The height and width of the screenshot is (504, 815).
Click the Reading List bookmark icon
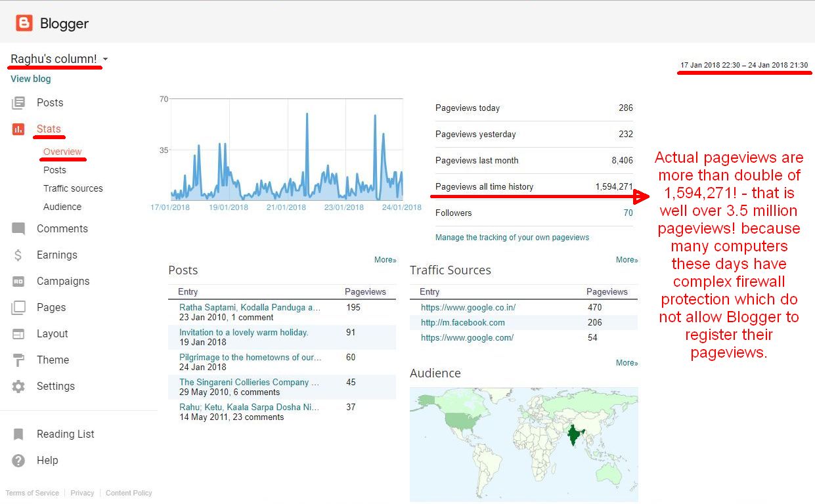(18, 434)
